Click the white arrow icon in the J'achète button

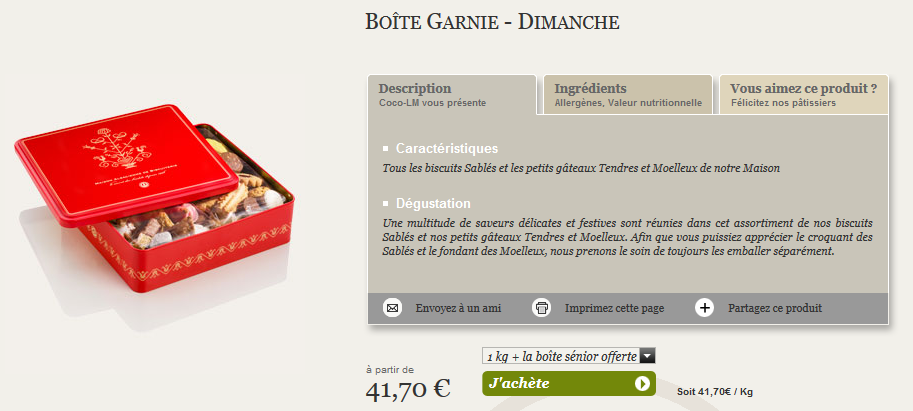tap(642, 384)
